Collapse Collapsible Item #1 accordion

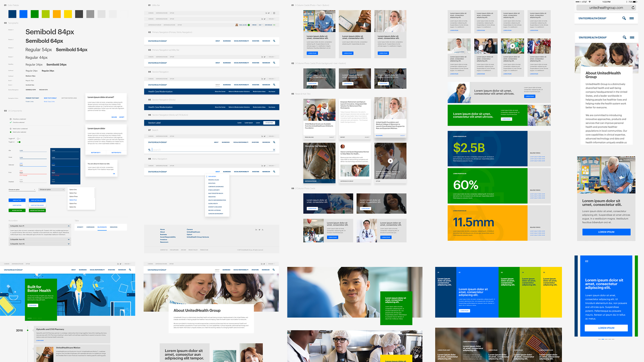68,226
